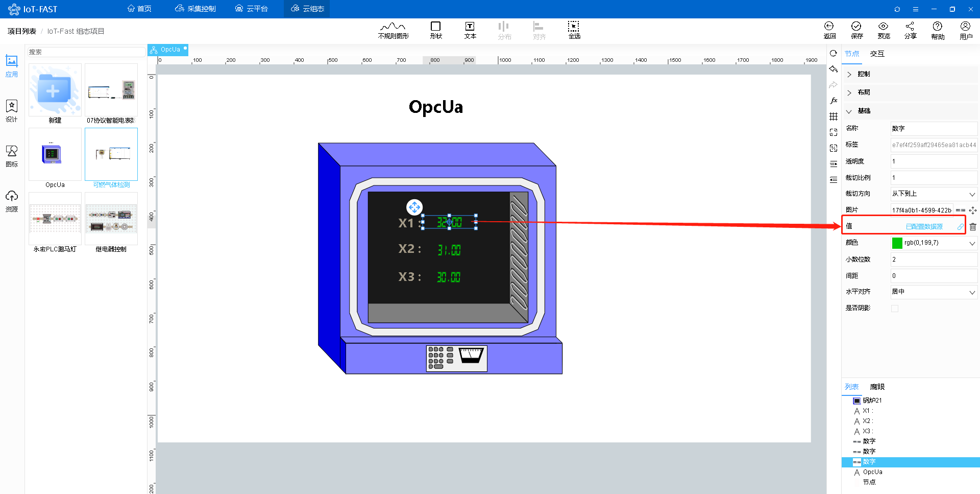Click the green 颜色 swatch
Image resolution: width=980 pixels, height=494 pixels.
[897, 243]
